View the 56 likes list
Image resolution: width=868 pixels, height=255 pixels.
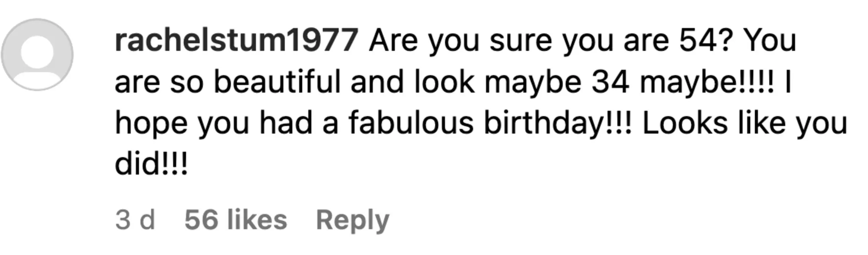235,220
